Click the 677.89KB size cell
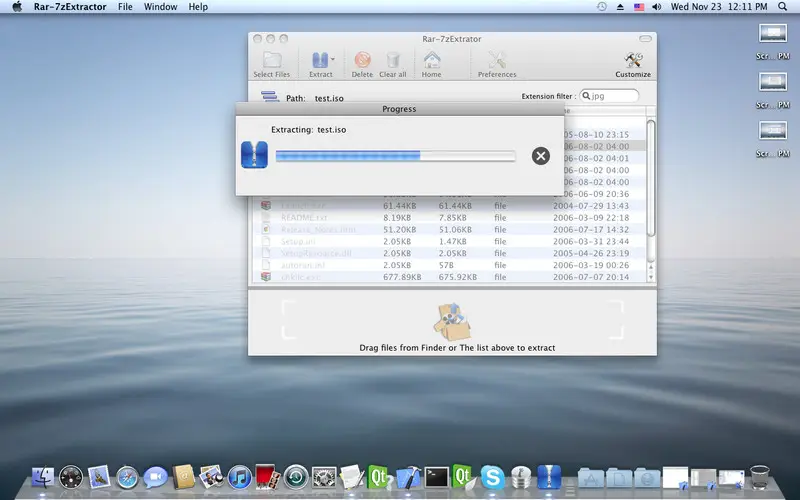 [402, 277]
